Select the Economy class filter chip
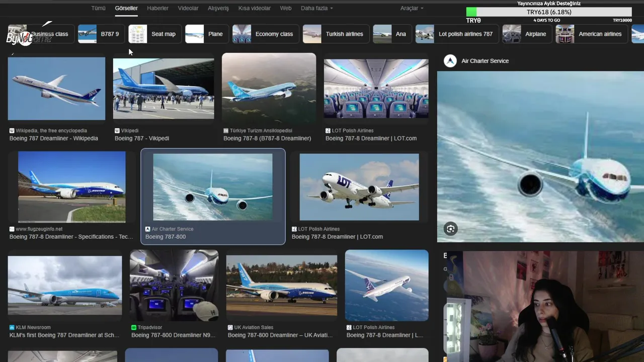The height and width of the screenshot is (362, 644). 266,34
